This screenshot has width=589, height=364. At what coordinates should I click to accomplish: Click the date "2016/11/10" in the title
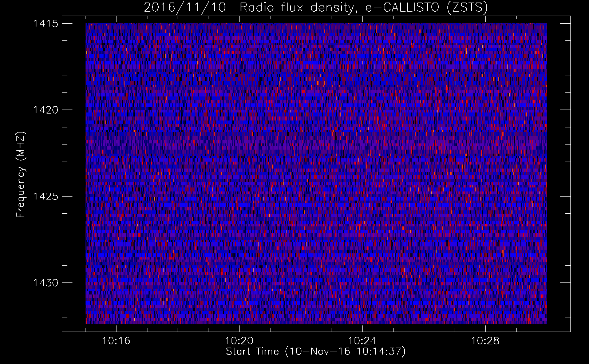tap(185, 8)
